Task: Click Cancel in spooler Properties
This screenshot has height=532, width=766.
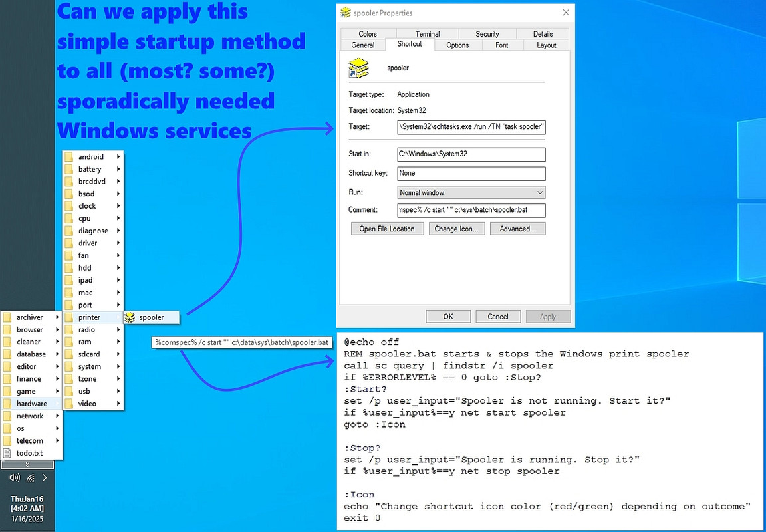Action: tap(498, 317)
